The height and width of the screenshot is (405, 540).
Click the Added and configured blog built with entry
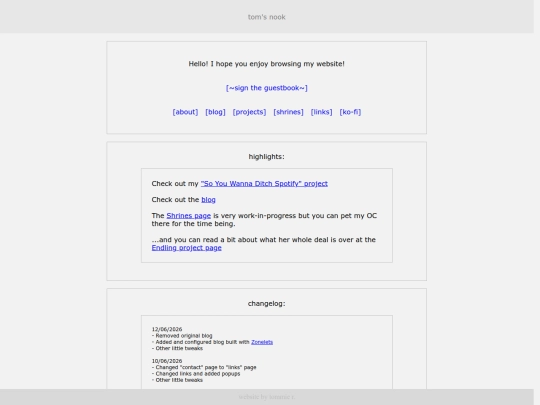pos(200,342)
